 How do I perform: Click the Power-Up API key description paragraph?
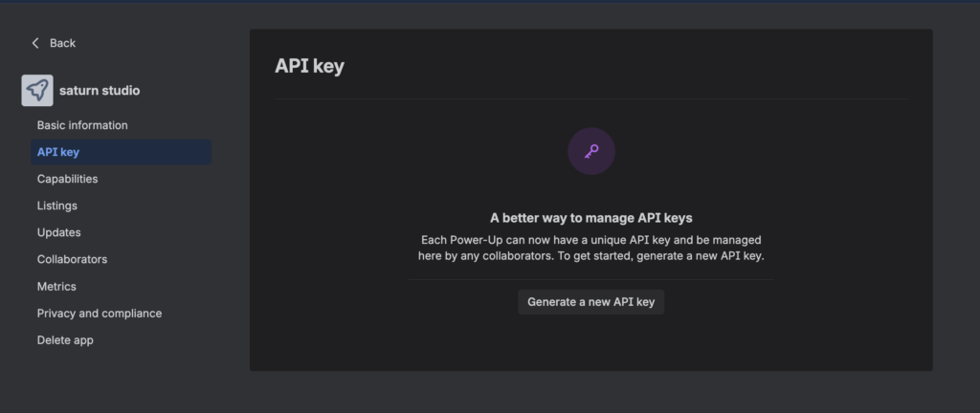[590, 248]
